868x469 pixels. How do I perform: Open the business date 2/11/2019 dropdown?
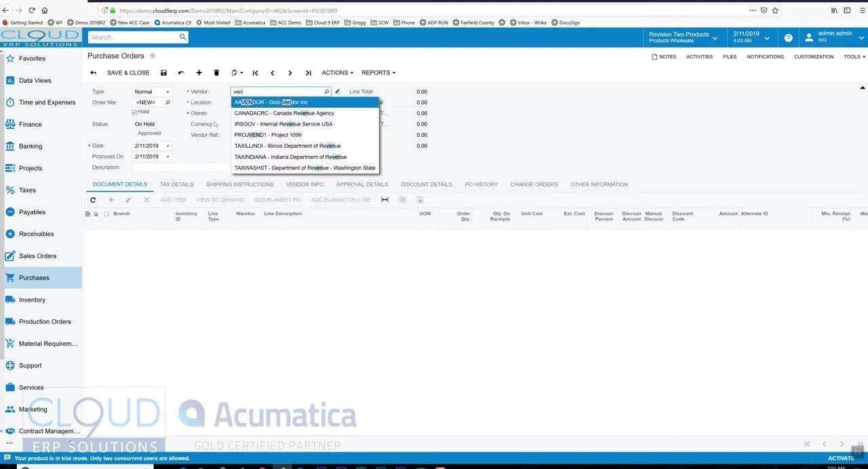click(x=751, y=37)
